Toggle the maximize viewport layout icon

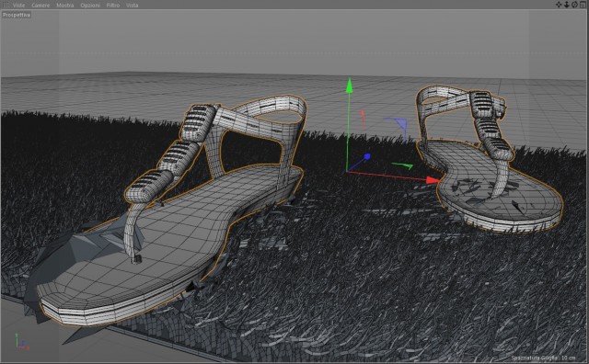click(583, 5)
